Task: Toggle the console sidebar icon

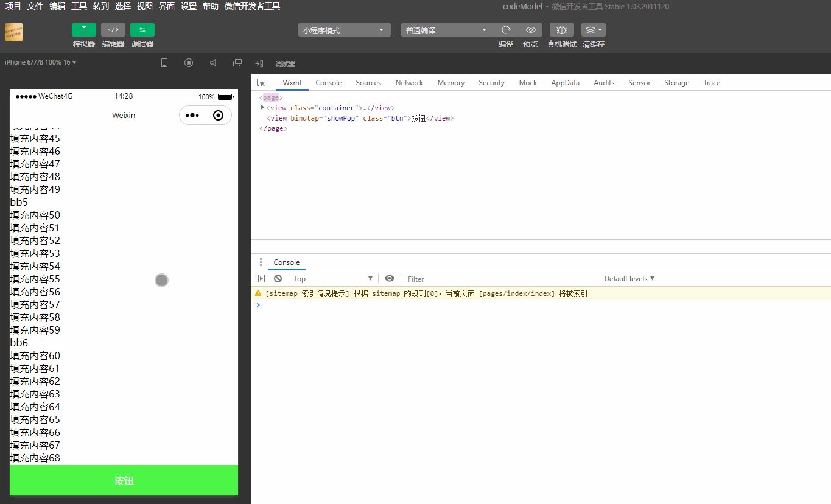Action: [261, 279]
